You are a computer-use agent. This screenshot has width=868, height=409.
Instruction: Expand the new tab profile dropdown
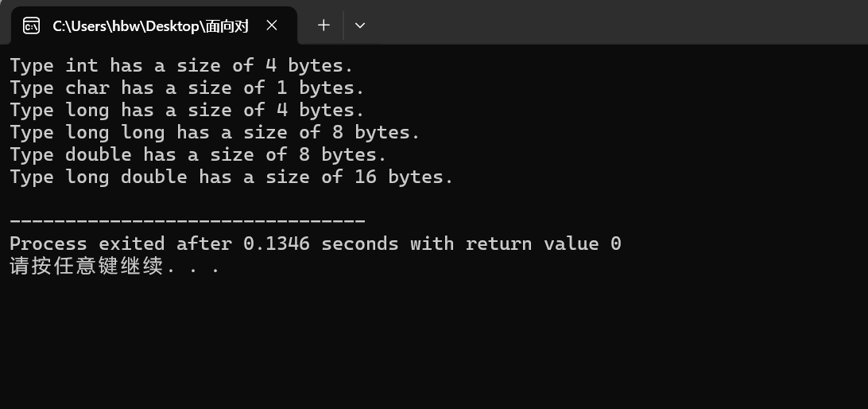[360, 25]
